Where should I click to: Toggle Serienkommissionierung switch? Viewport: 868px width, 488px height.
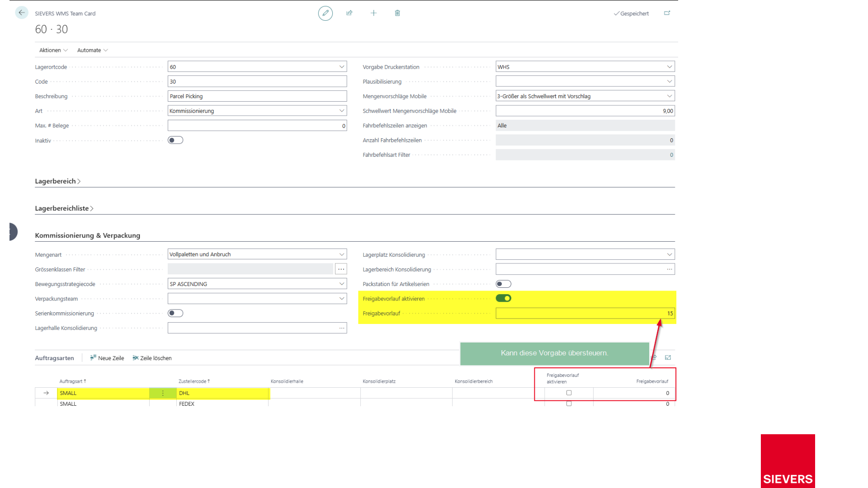click(x=175, y=313)
